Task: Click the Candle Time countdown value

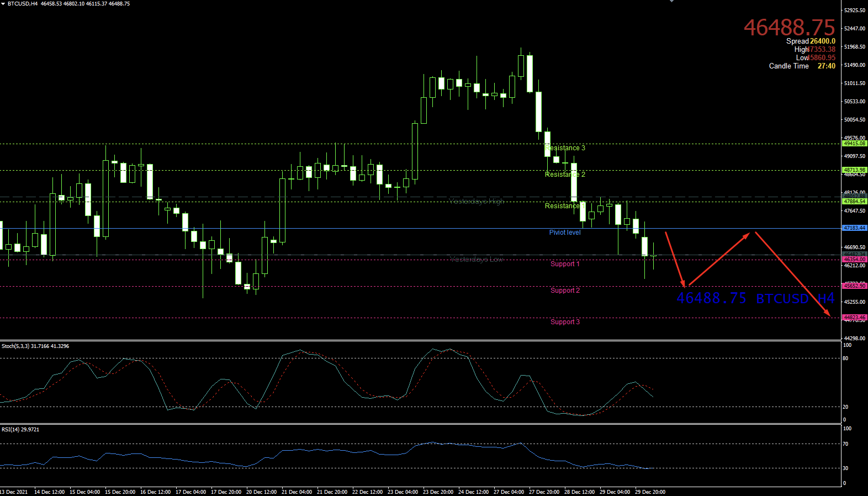Action: (x=826, y=66)
